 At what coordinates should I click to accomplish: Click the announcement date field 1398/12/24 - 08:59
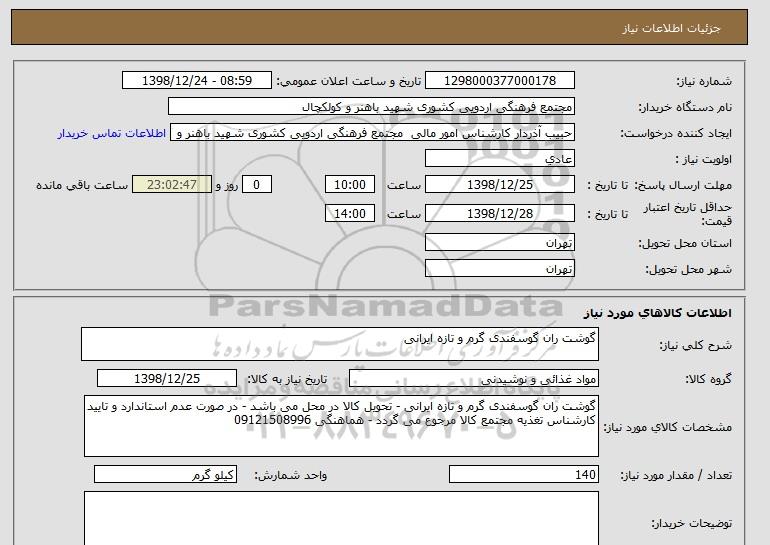click(197, 81)
